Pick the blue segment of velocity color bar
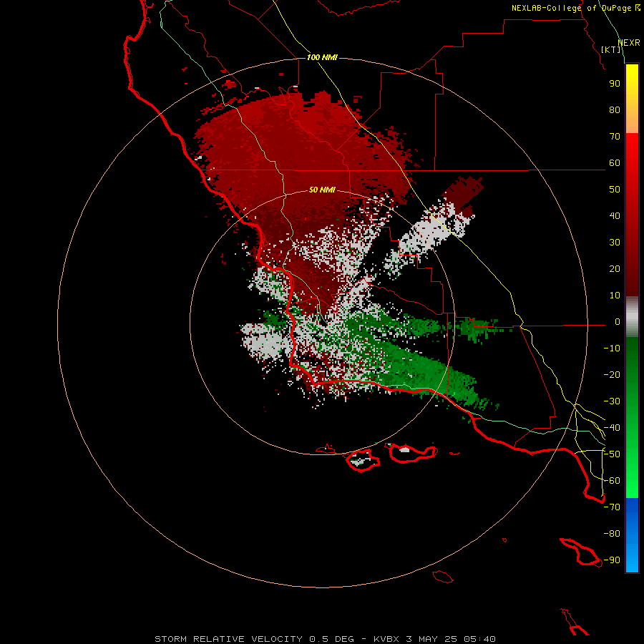Image resolution: width=644 pixels, height=644 pixels. pyautogui.click(x=632, y=535)
